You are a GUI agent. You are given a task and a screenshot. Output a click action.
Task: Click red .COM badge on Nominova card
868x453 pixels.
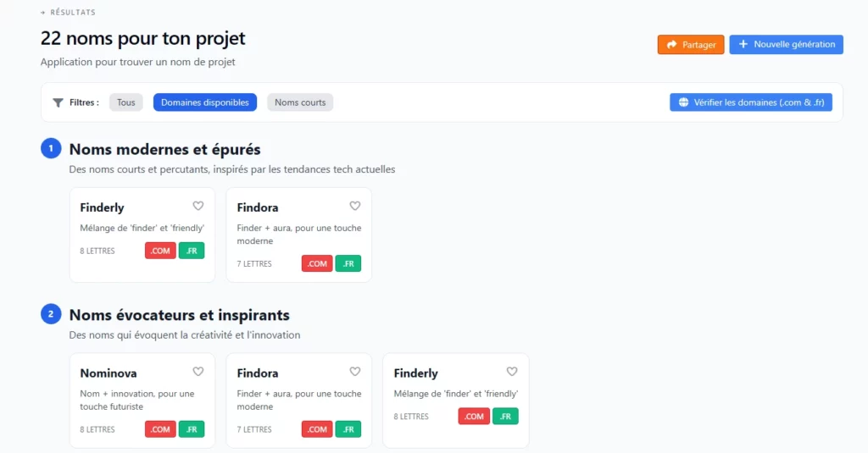pos(160,429)
